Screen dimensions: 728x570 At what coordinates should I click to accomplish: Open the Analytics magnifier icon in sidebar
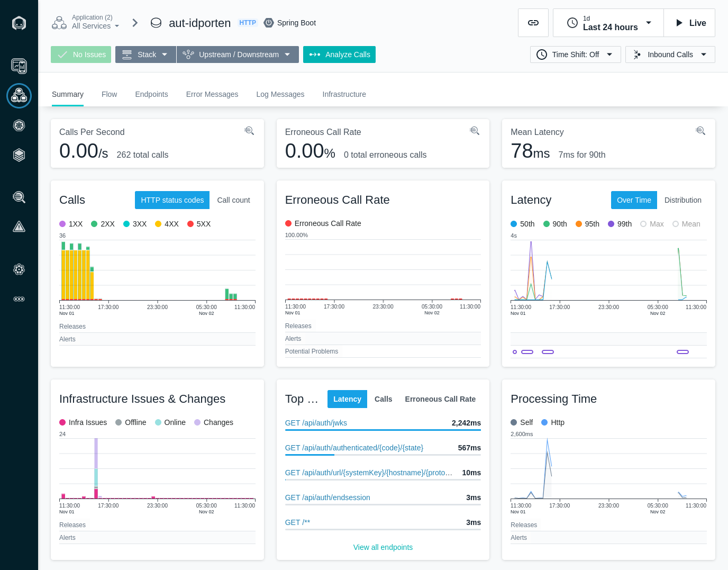(x=19, y=197)
